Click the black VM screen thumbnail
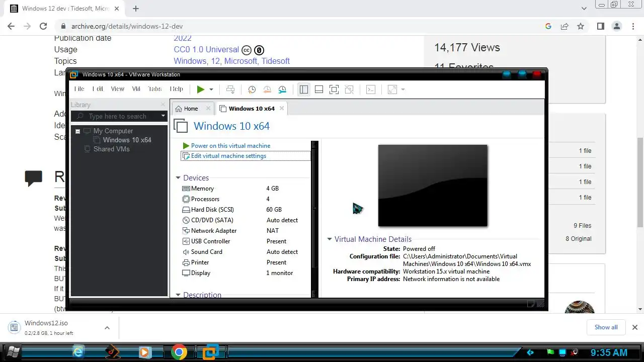This screenshot has height=362, width=644. click(433, 186)
